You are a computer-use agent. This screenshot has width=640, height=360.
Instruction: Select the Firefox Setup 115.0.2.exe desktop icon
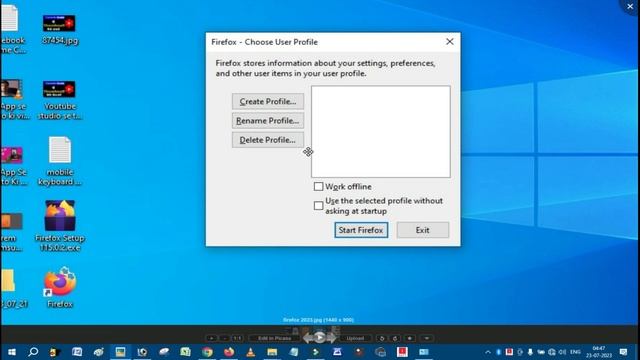click(60, 226)
